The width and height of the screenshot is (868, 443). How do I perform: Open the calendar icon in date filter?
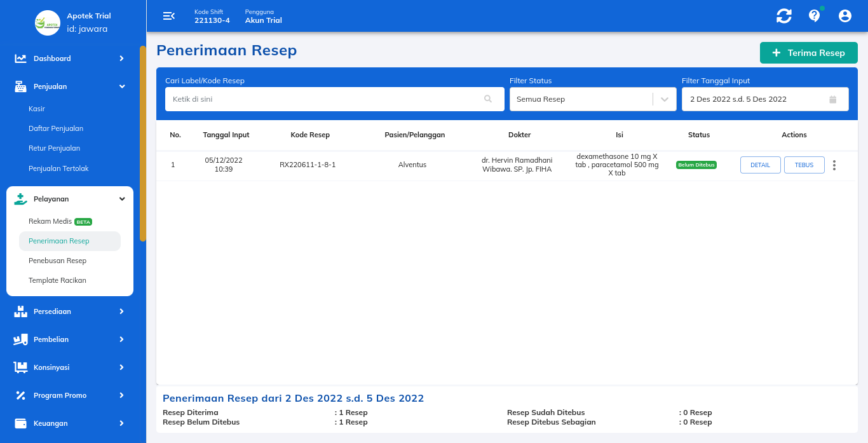[x=832, y=99]
